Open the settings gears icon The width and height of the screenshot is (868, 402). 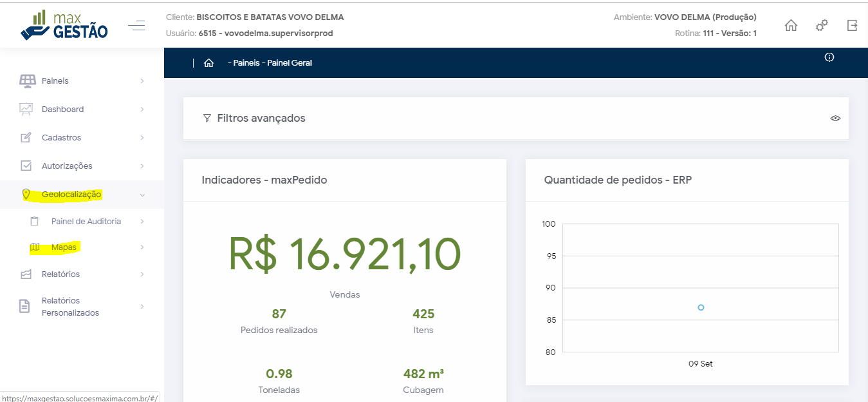click(822, 26)
